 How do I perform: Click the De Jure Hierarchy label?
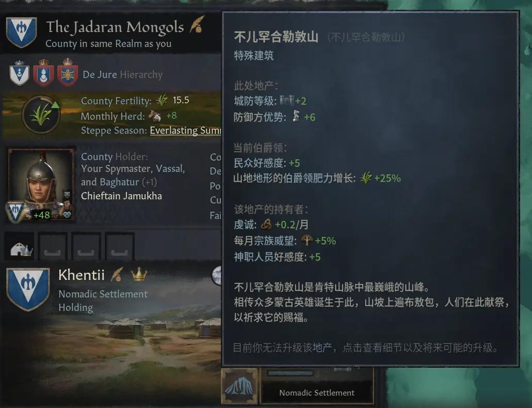coord(122,74)
